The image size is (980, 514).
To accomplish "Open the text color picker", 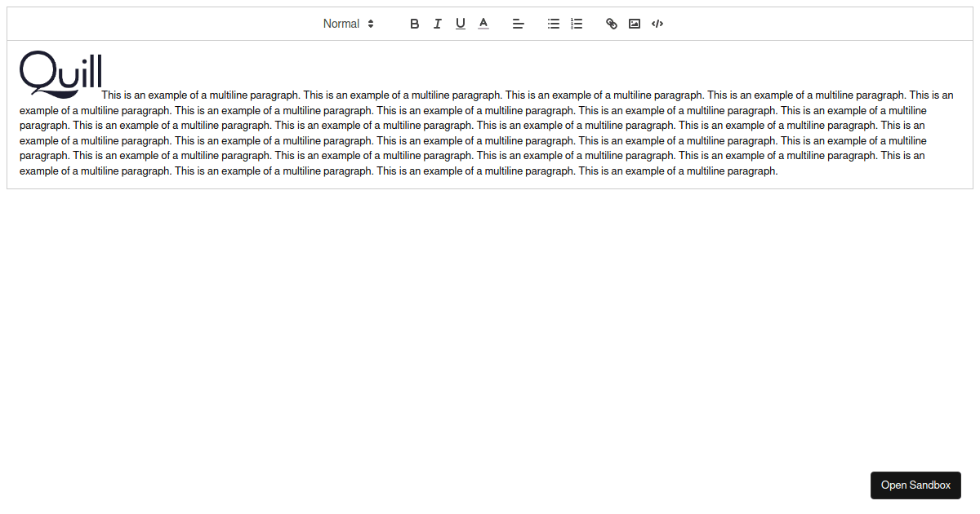I will pos(483,24).
